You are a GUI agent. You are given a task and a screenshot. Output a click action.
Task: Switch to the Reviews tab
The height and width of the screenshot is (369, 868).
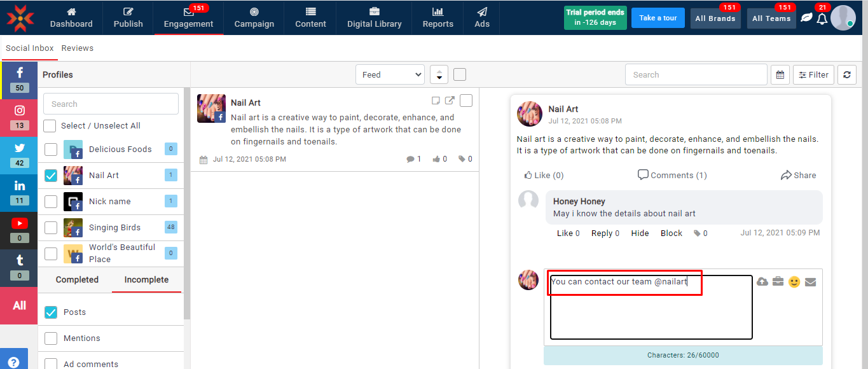[x=78, y=48]
